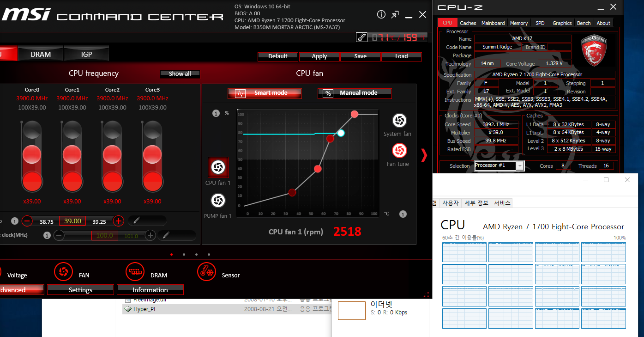Click the CPU fan 1 icon
644x337 pixels.
[218, 167]
